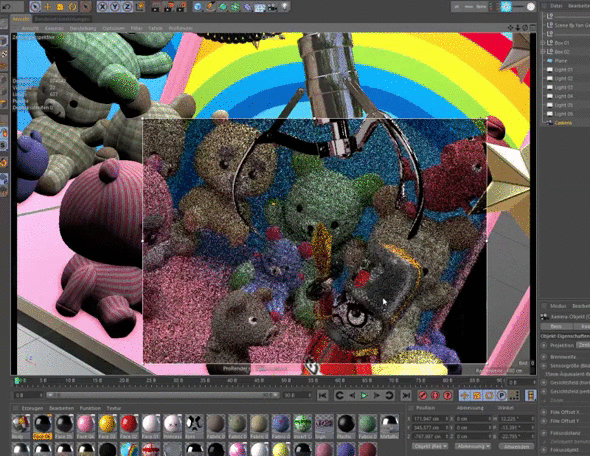This screenshot has width=590, height=456.
Task: Open Erzeugen menu in material manager
Action: 32,408
